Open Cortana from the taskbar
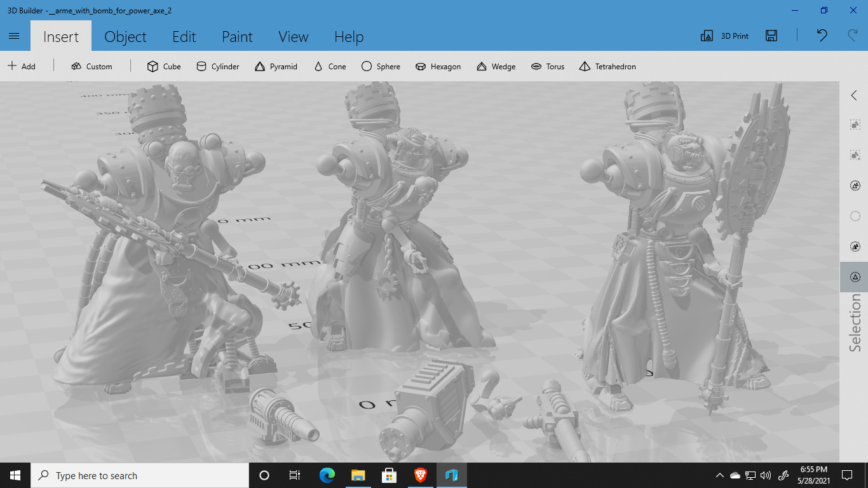This screenshot has height=488, width=868. [x=264, y=475]
